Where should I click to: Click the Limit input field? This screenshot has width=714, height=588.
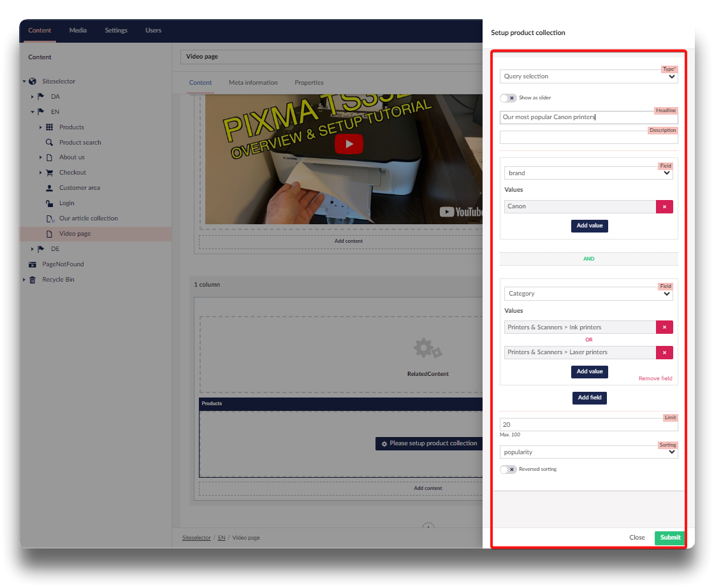[588, 425]
